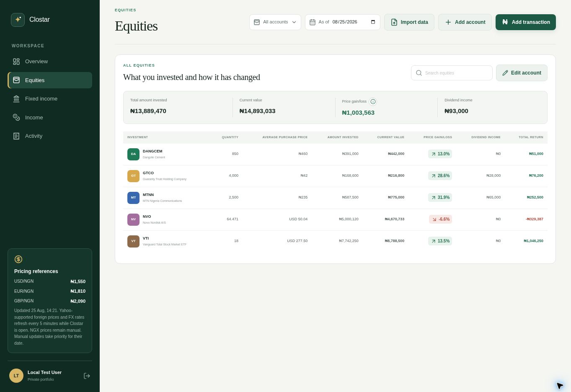Click the GBP/NGN rate ₦2,090
This screenshot has height=392, width=571.
(x=78, y=302)
